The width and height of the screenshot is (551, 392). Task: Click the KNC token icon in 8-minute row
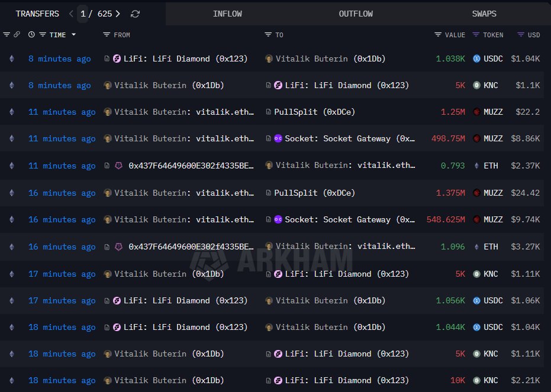coord(476,85)
